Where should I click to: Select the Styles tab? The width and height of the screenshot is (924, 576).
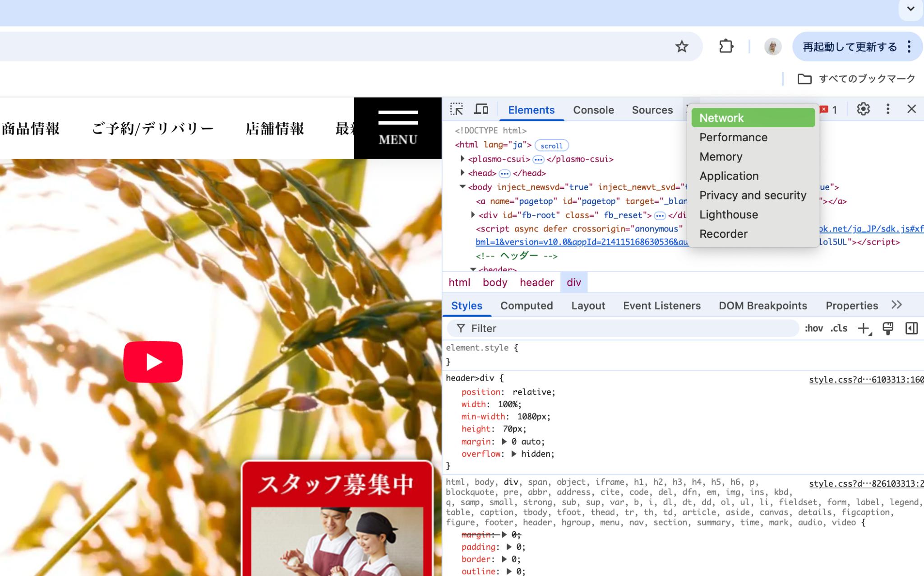pyautogui.click(x=467, y=306)
